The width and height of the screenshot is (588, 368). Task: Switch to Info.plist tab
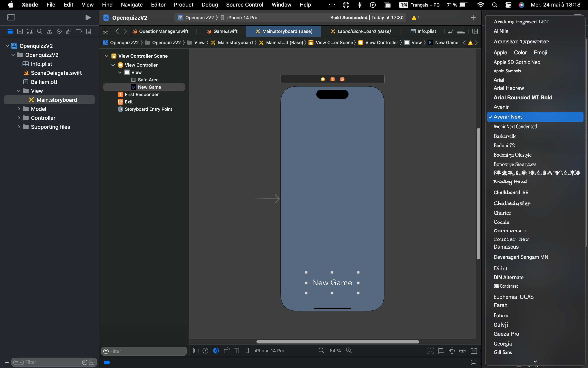[x=423, y=31]
